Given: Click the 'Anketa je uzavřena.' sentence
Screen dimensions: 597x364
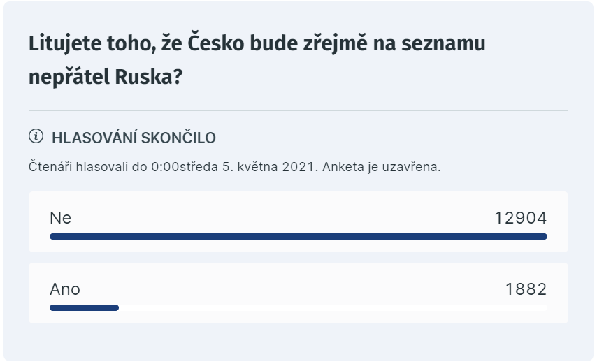Looking at the screenshot, I should (x=382, y=166).
